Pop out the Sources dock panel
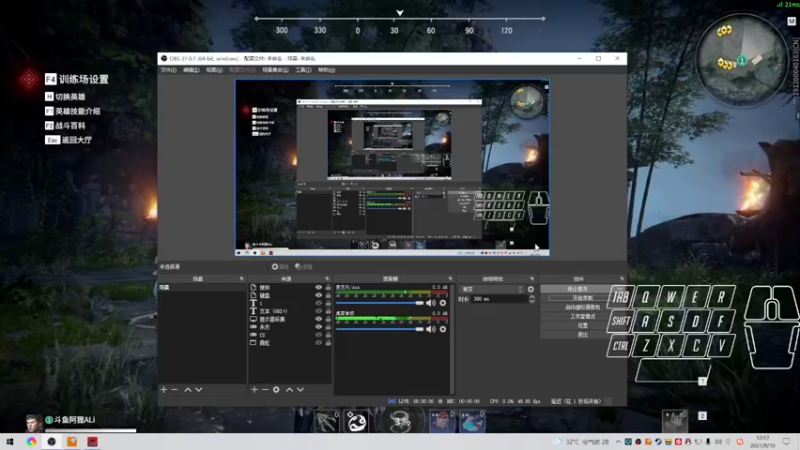 pyautogui.click(x=327, y=279)
